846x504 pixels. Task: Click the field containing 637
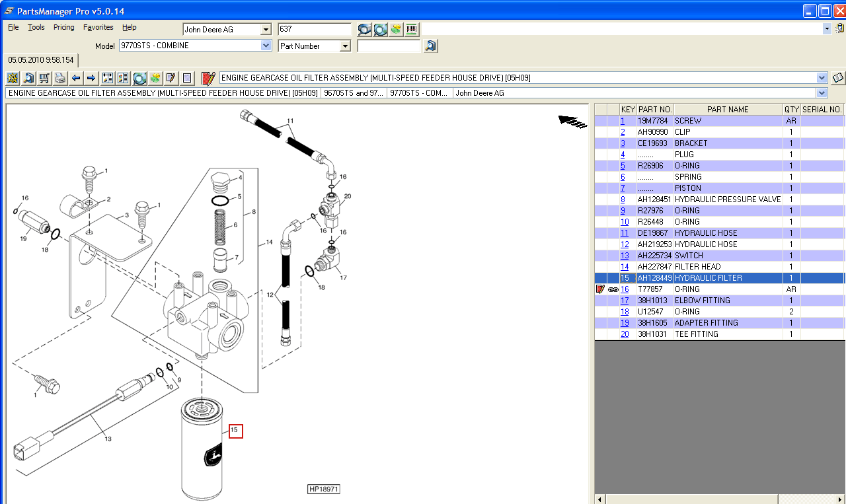click(315, 29)
